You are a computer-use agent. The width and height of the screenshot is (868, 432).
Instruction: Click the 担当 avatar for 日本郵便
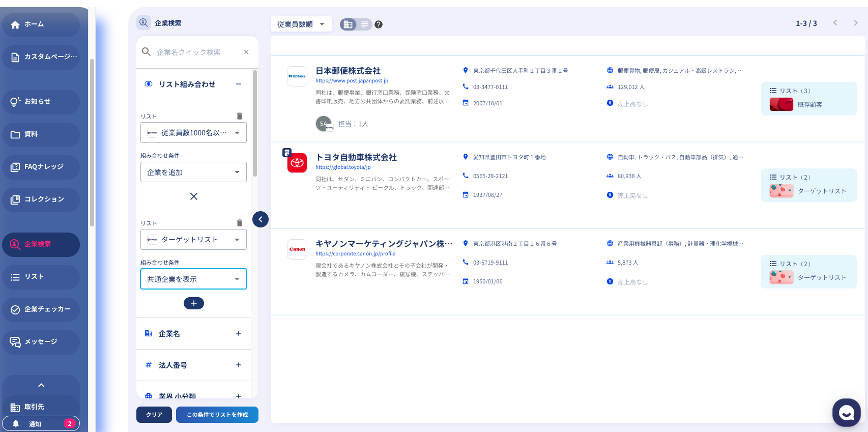324,124
